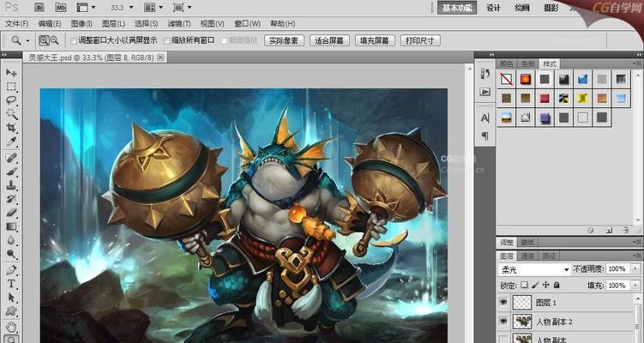Toggle lock image pixels brush icon
The width and height of the screenshot is (644, 343).
(x=535, y=285)
